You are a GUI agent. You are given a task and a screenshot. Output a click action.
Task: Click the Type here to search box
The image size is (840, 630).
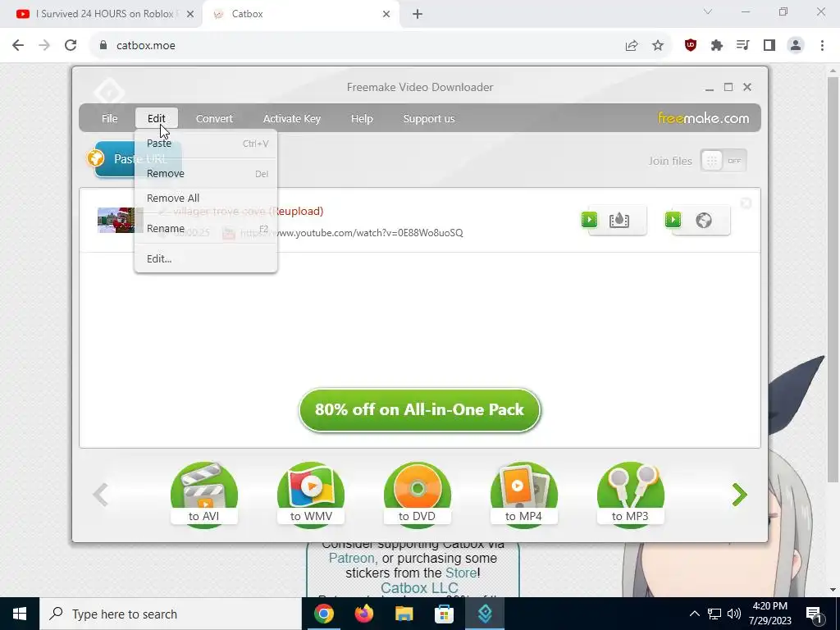(x=171, y=614)
